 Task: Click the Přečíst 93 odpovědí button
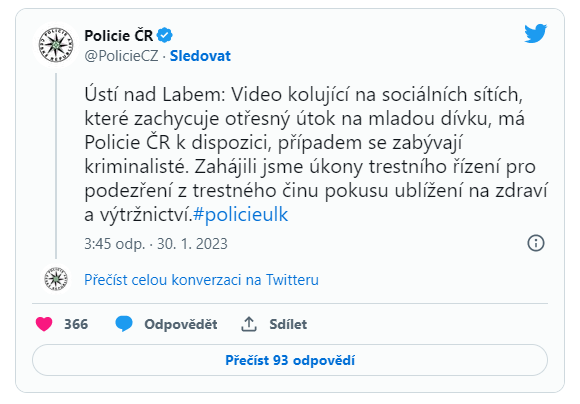click(x=290, y=360)
